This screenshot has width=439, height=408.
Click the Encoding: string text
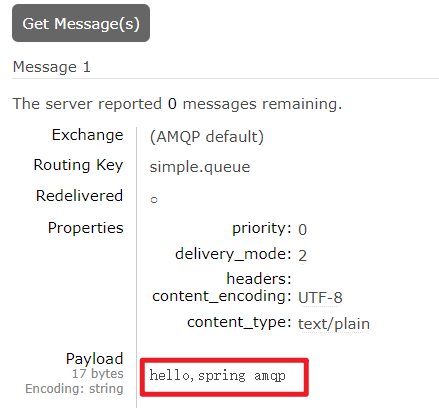coord(74,389)
